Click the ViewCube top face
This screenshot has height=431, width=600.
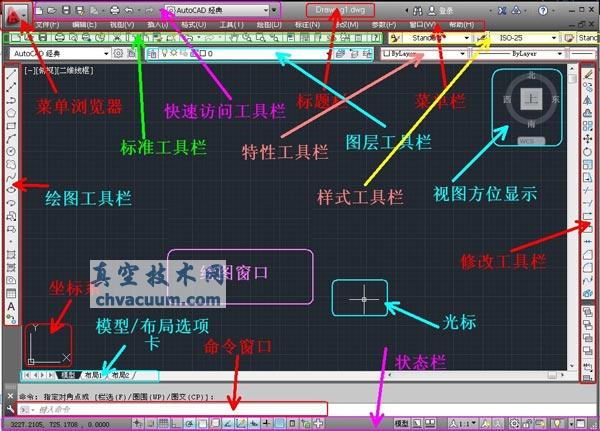point(531,101)
